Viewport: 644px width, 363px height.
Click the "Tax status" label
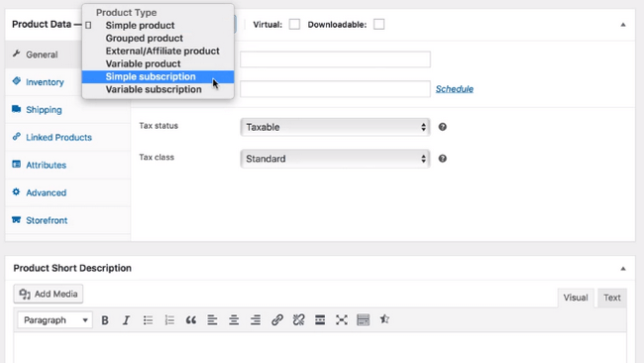(x=159, y=126)
